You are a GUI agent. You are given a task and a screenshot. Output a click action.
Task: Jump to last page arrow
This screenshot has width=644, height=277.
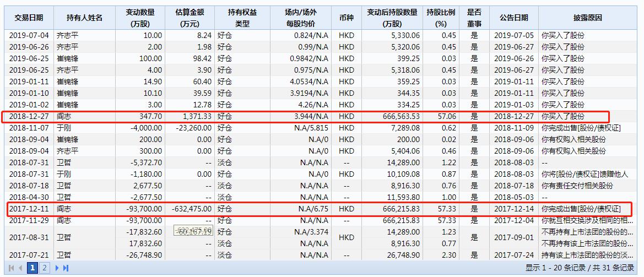pyautogui.click(x=66, y=268)
